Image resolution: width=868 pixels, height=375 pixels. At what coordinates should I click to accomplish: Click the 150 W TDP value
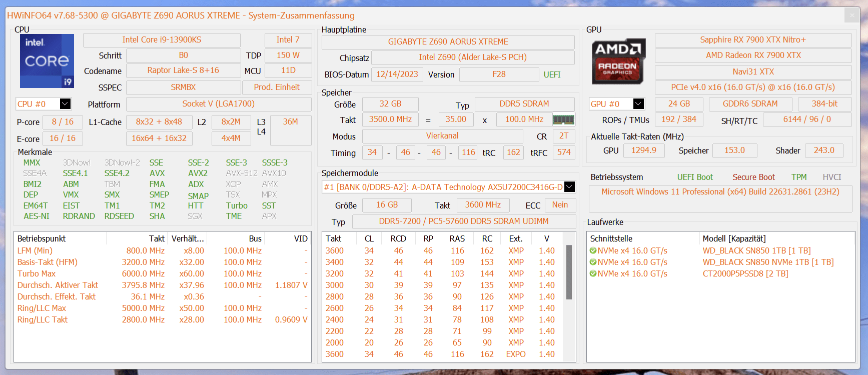click(x=288, y=55)
